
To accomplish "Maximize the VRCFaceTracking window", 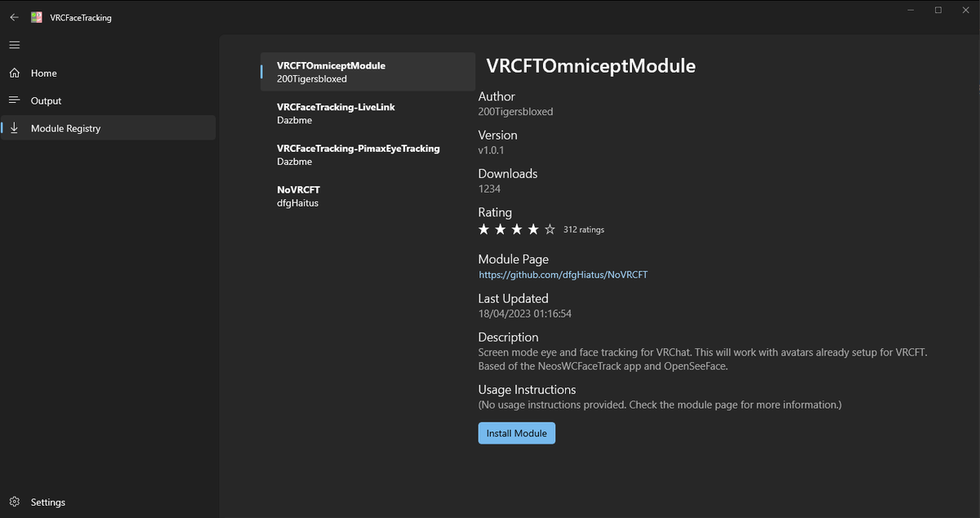I will (x=938, y=10).
